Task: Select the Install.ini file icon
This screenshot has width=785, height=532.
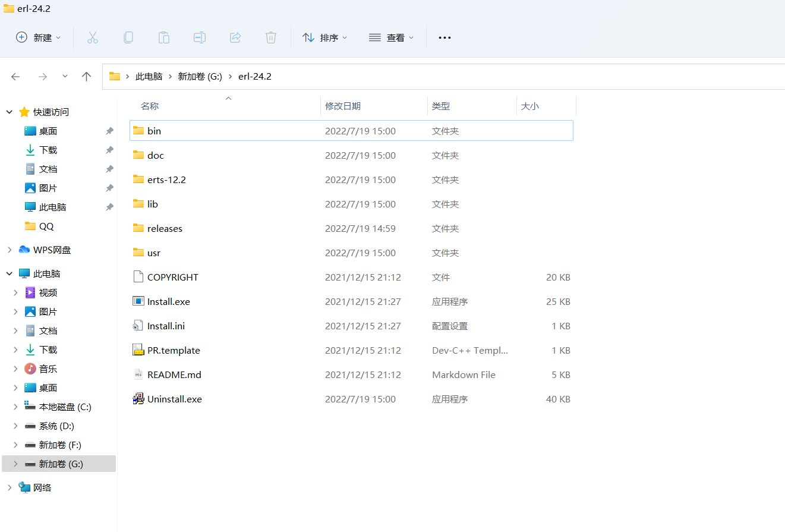Action: (x=138, y=326)
